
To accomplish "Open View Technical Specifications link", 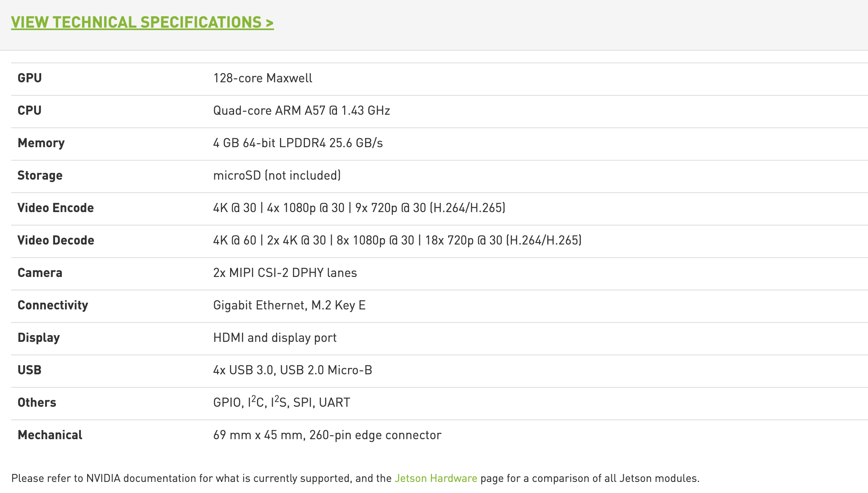I will point(142,23).
